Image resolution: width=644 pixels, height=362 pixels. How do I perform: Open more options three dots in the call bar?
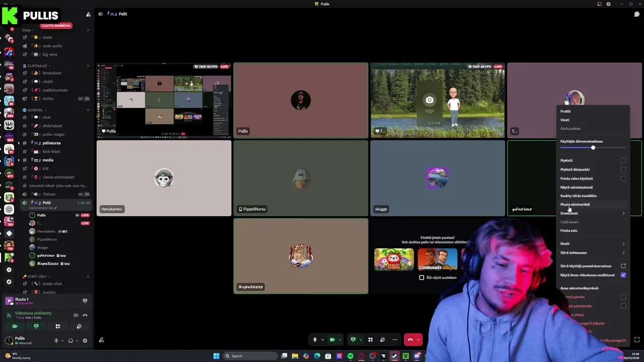point(394,339)
